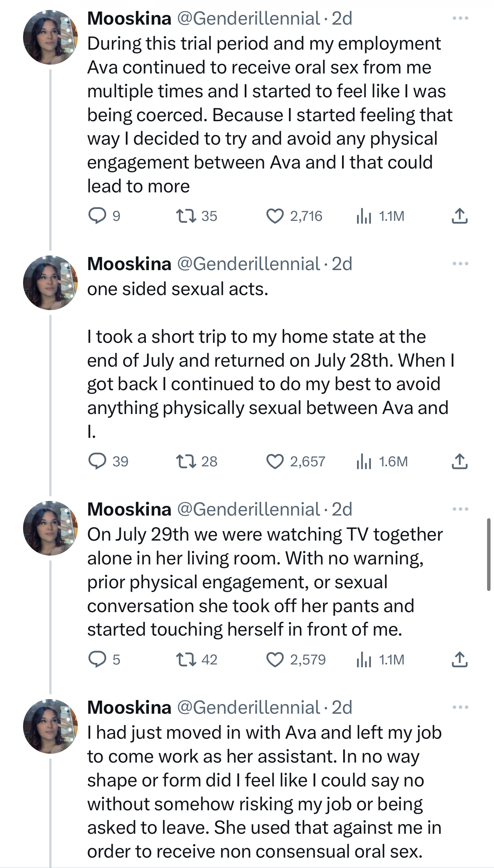Open Mooskina profile from first tweet name

pos(129,18)
